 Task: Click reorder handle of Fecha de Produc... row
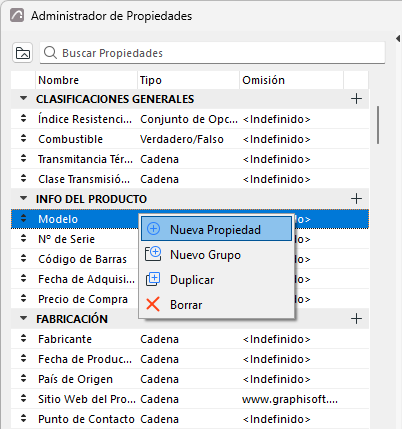click(x=23, y=359)
